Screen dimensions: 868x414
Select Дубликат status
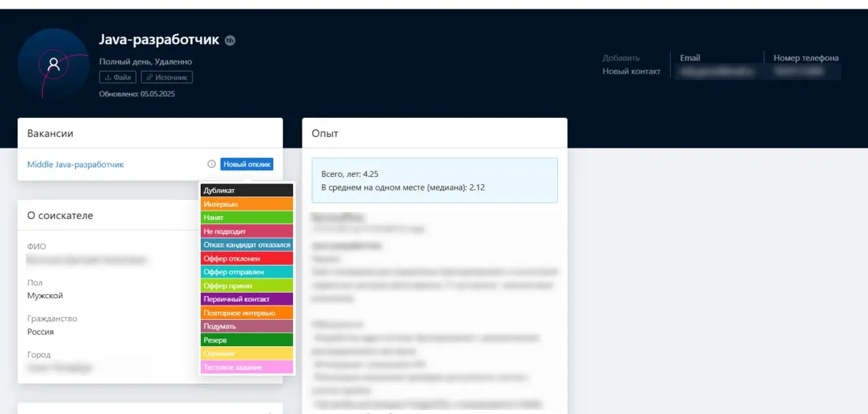click(247, 190)
